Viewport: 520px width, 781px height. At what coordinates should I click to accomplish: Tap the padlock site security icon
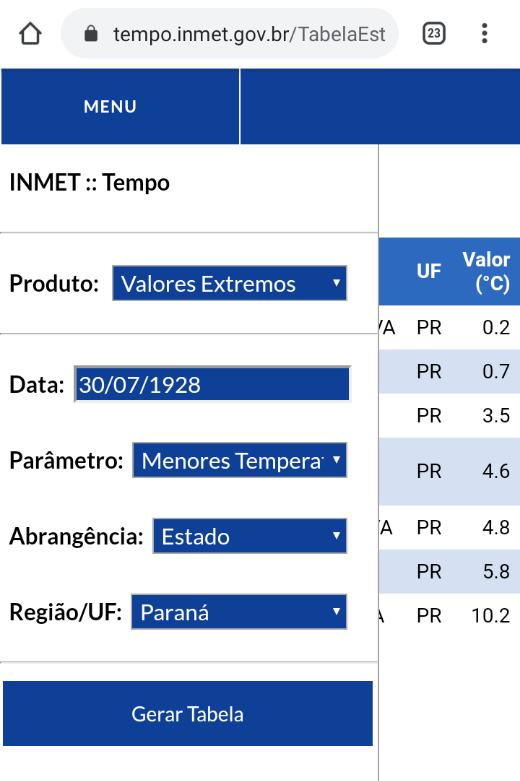[x=91, y=34]
